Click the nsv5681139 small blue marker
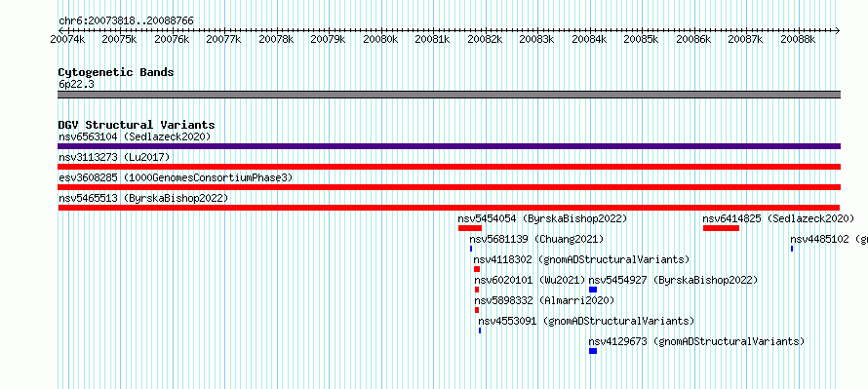The image size is (868, 389). (471, 249)
